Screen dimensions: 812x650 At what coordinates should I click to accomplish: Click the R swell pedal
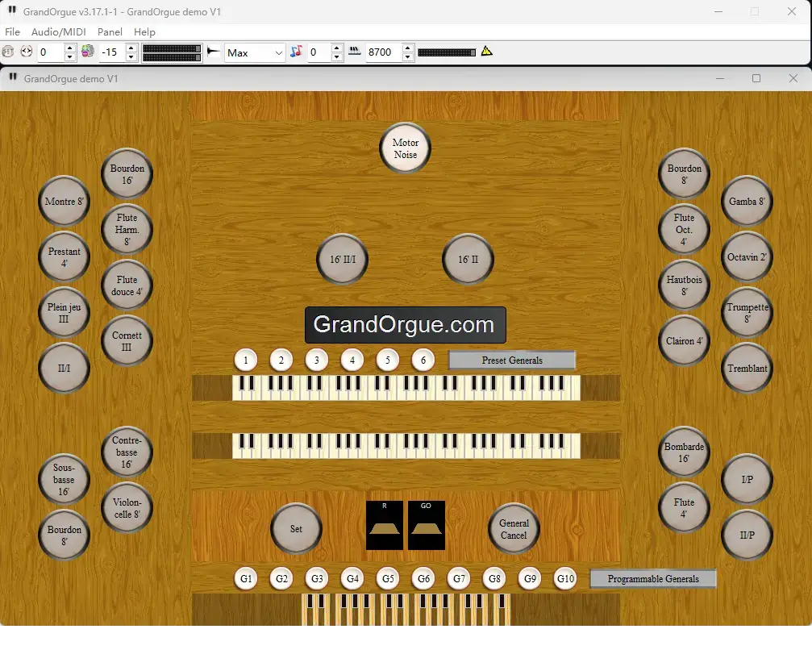(x=385, y=525)
